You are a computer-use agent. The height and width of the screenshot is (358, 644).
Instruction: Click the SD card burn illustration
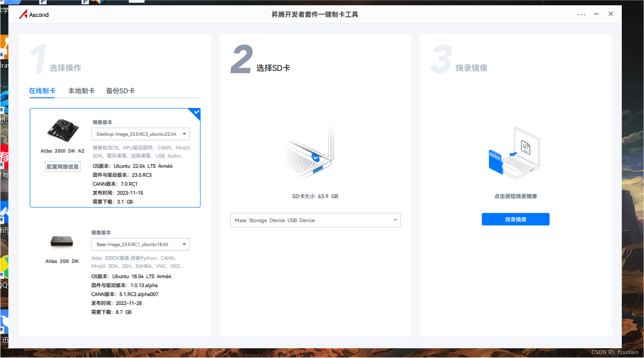(514, 153)
